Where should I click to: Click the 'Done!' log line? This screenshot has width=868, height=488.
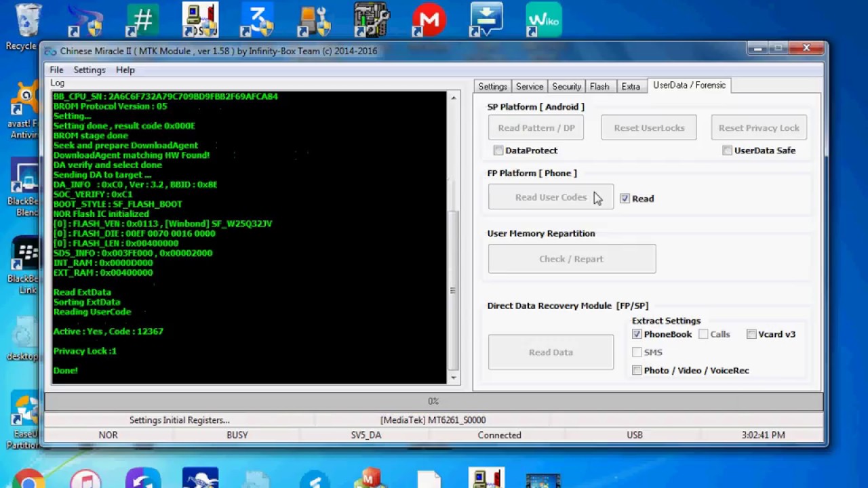click(x=66, y=371)
